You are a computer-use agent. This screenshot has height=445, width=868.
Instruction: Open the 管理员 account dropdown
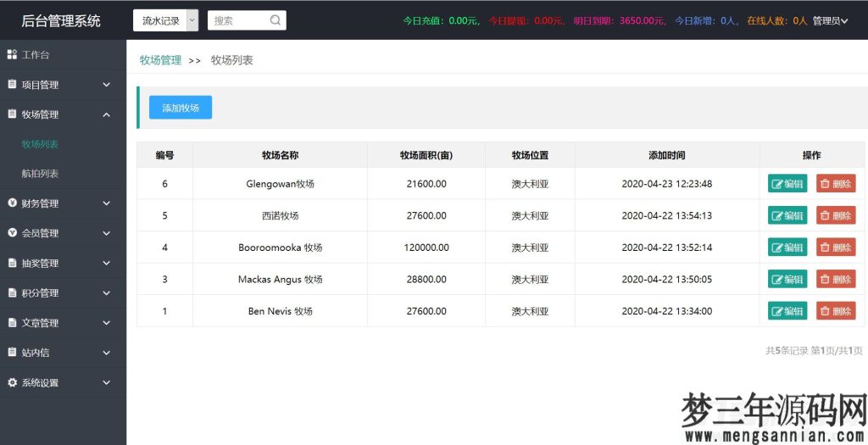pyautogui.click(x=830, y=21)
